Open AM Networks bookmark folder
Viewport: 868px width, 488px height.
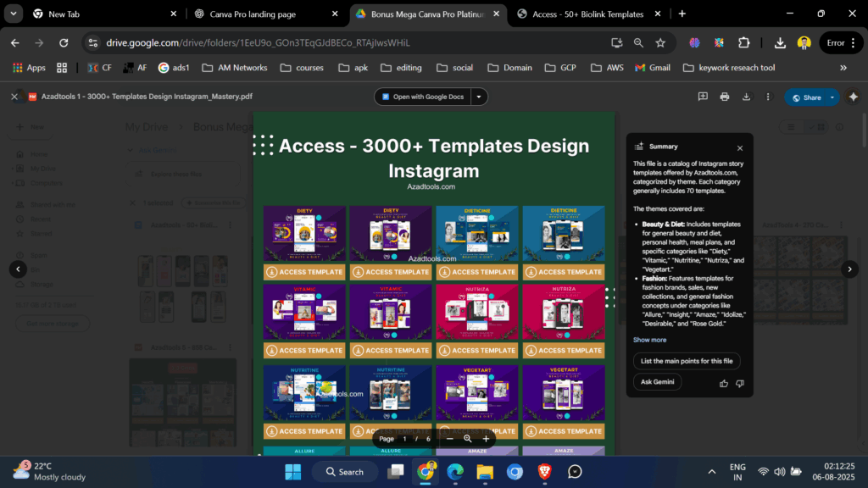point(235,68)
